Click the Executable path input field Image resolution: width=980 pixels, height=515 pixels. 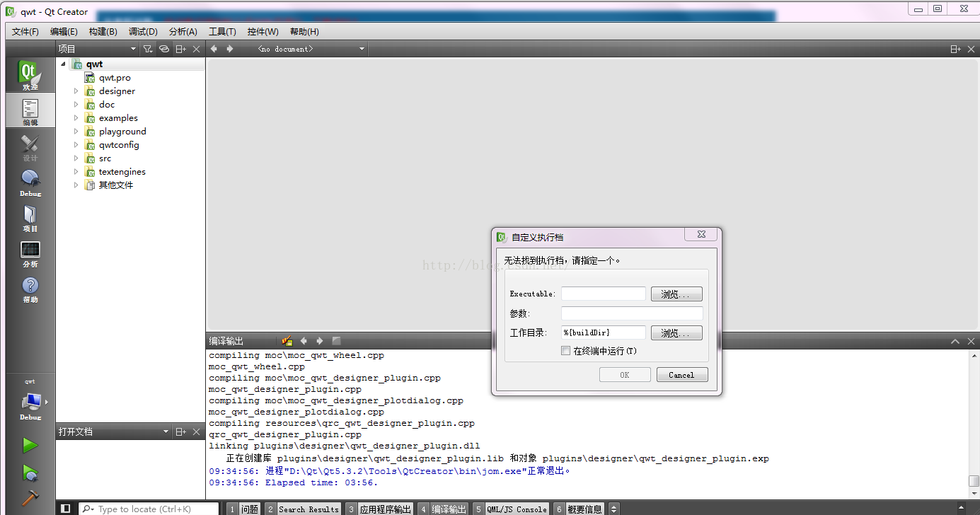pyautogui.click(x=604, y=294)
